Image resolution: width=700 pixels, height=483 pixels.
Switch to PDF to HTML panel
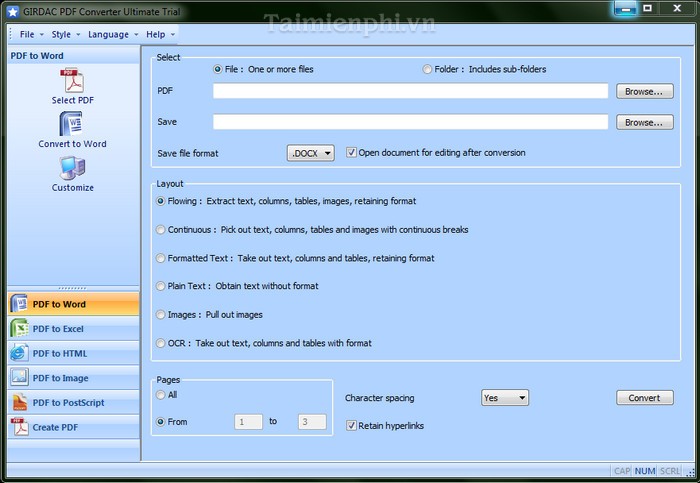click(73, 354)
